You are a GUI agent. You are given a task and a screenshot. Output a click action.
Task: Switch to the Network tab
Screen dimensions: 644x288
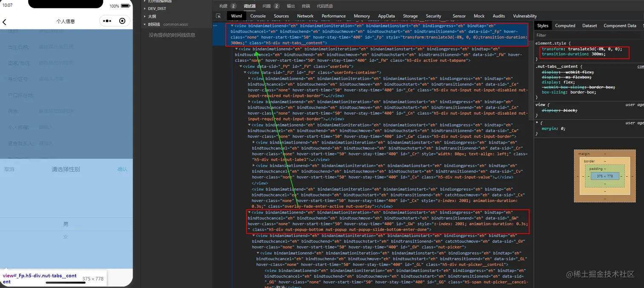point(305,16)
